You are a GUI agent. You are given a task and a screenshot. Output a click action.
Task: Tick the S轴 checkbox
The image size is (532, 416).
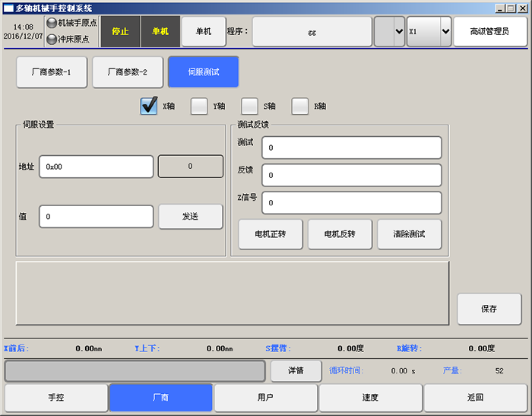tap(250, 106)
